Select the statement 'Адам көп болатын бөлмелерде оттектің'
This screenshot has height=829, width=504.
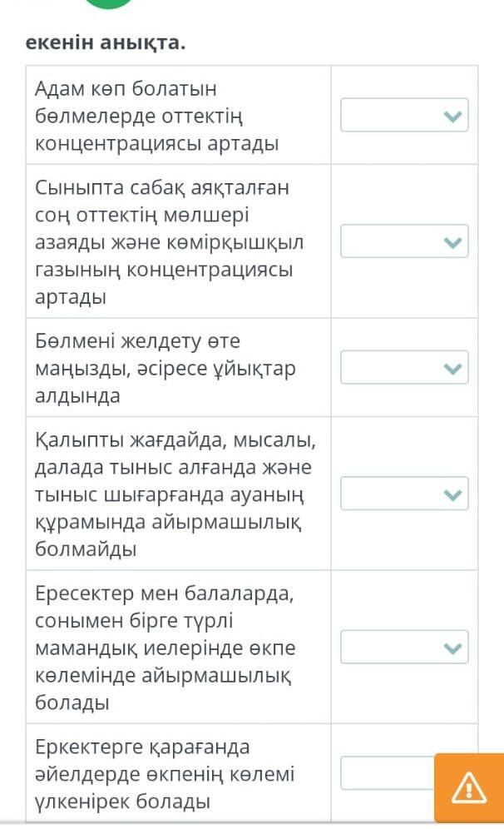pos(156,116)
